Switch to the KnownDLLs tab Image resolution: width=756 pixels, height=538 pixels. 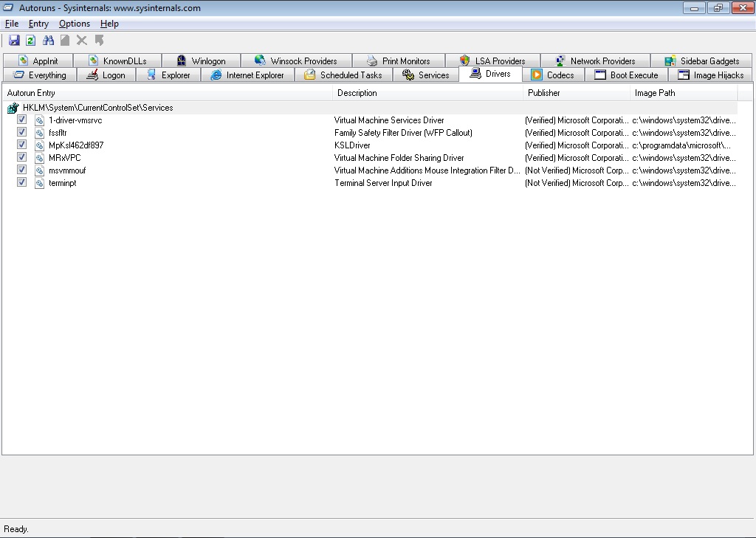click(x=117, y=61)
